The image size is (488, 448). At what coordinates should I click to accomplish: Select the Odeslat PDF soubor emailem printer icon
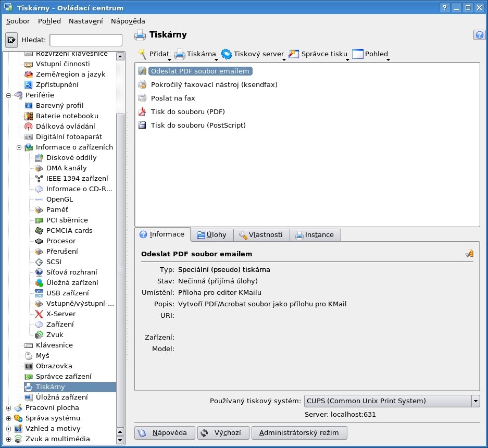click(x=142, y=71)
